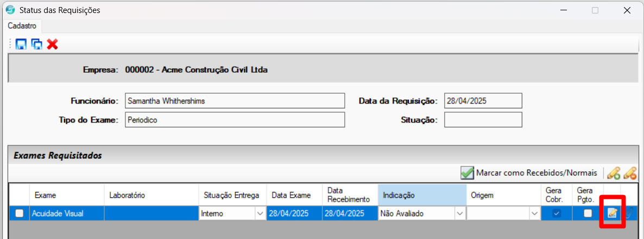Screen dimensions: 644x239
Task: Click the Funcionário field Samantha Whithershims
Action: tap(235, 101)
